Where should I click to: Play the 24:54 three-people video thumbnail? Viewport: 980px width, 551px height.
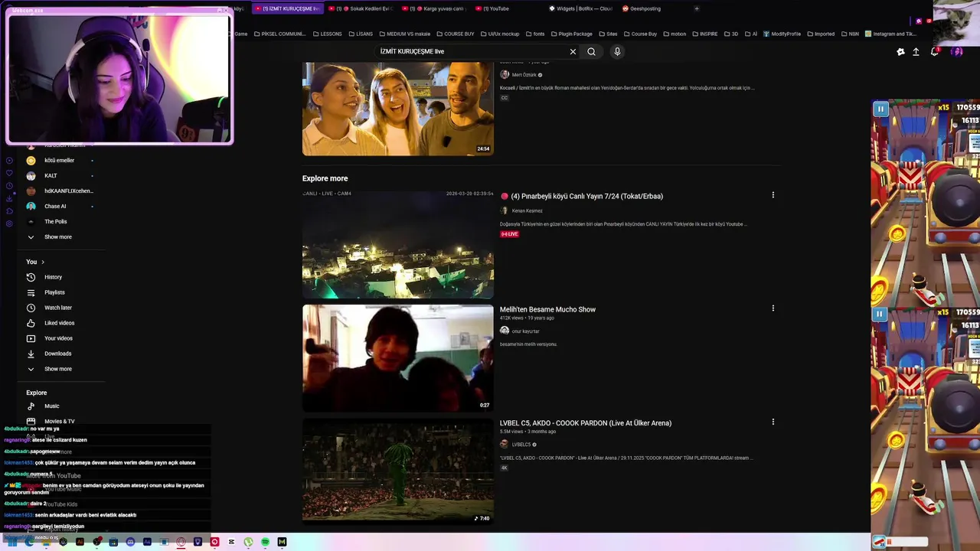[398, 109]
